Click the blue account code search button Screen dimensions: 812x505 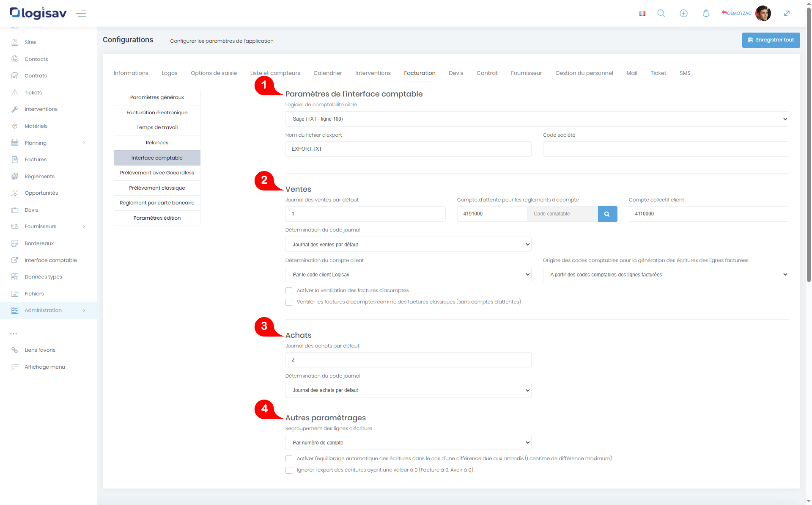pos(607,214)
